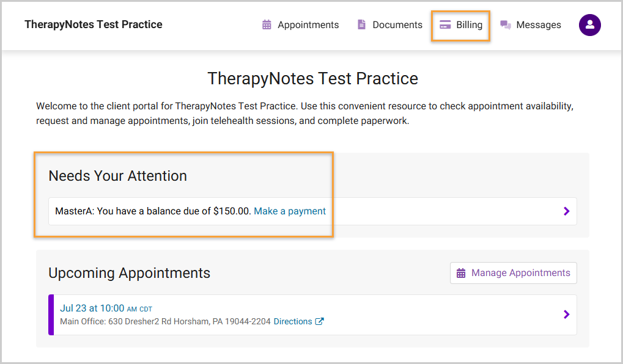Click the TherapyNotes Test Practice header logo
This screenshot has height=364, width=623.
[94, 25]
